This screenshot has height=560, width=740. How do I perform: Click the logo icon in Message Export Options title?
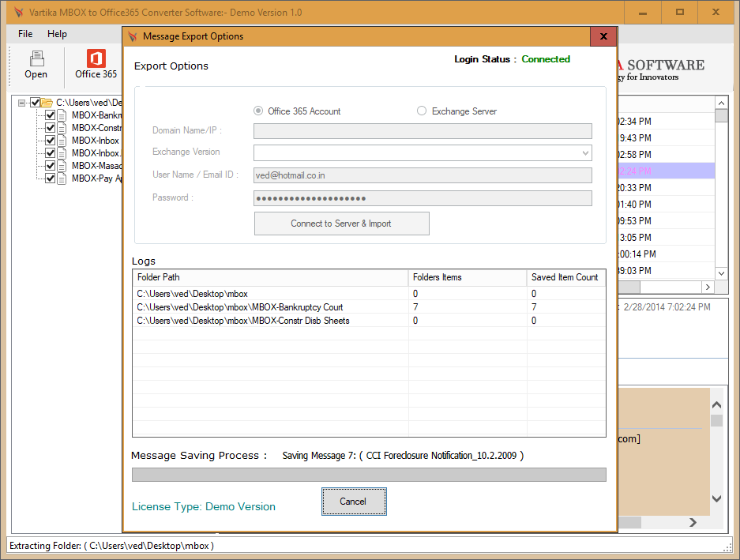[x=133, y=36]
